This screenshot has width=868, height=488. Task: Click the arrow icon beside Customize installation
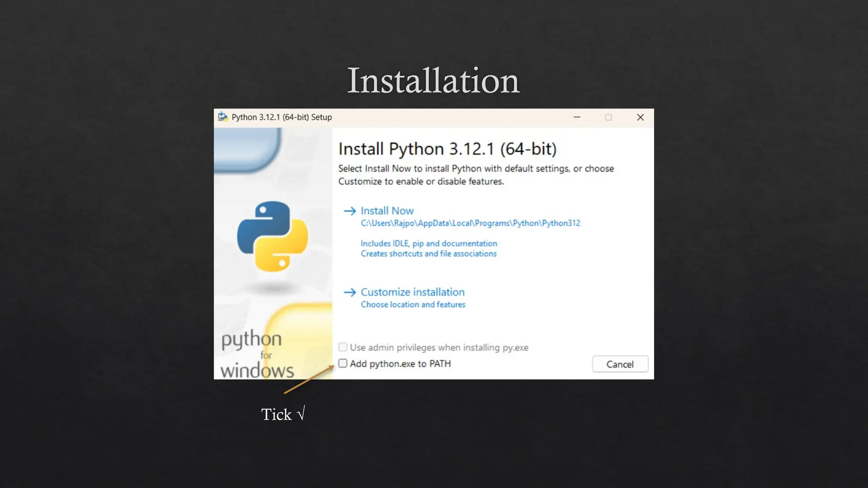coord(350,292)
